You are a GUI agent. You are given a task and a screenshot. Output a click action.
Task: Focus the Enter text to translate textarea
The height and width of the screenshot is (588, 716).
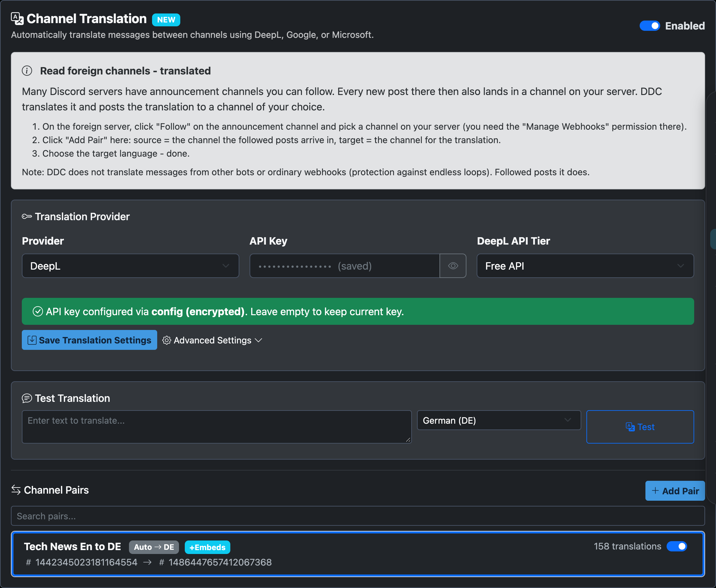click(217, 427)
